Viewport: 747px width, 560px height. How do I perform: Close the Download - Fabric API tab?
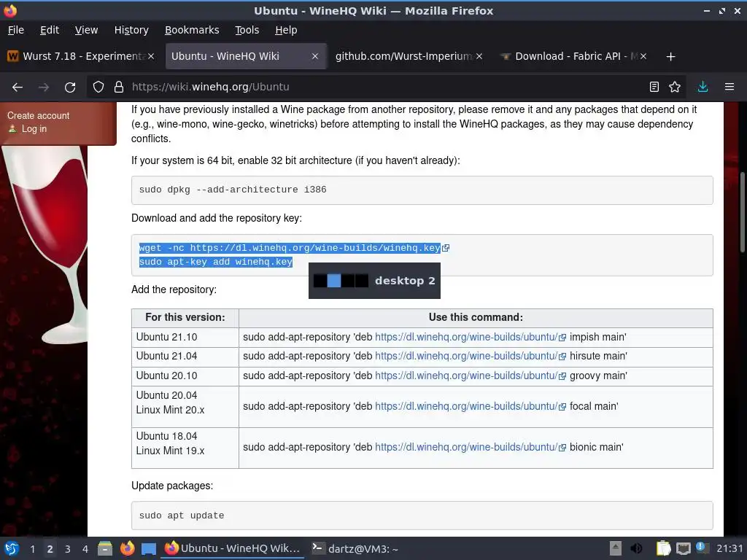pos(643,56)
